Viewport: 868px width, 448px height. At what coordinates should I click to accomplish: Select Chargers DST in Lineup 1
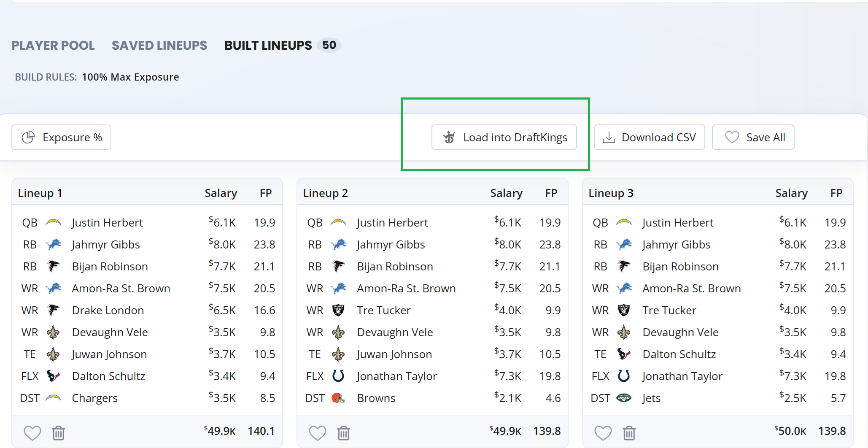coord(94,398)
